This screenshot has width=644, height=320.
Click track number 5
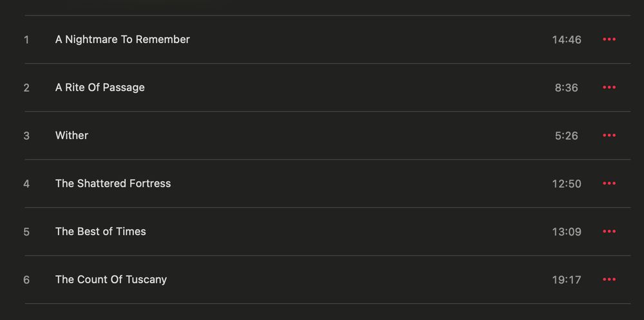[26, 232]
